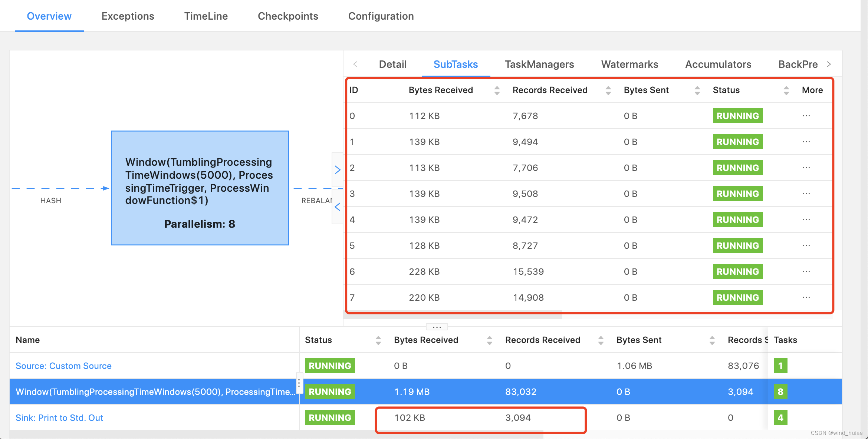Sort operator list by Records Received
This screenshot has width=868, height=439.
(601, 340)
